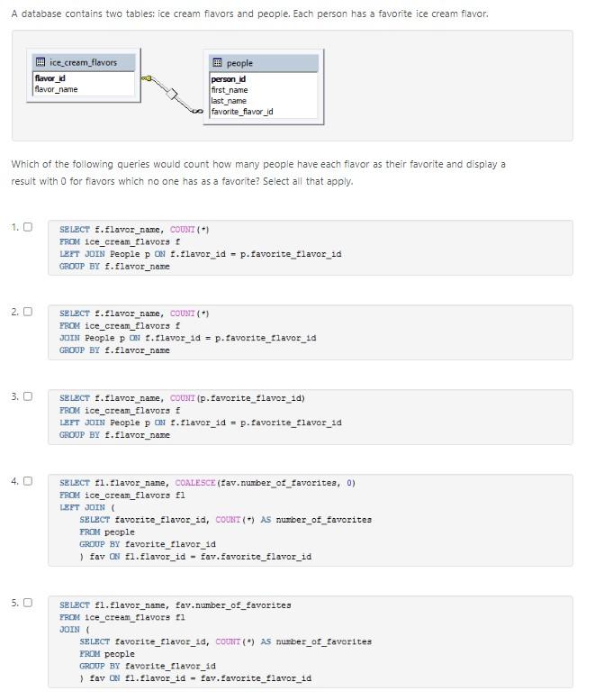595x700 pixels.
Task: Click the LEFT JOIN line in query 1
Action: tap(200, 253)
